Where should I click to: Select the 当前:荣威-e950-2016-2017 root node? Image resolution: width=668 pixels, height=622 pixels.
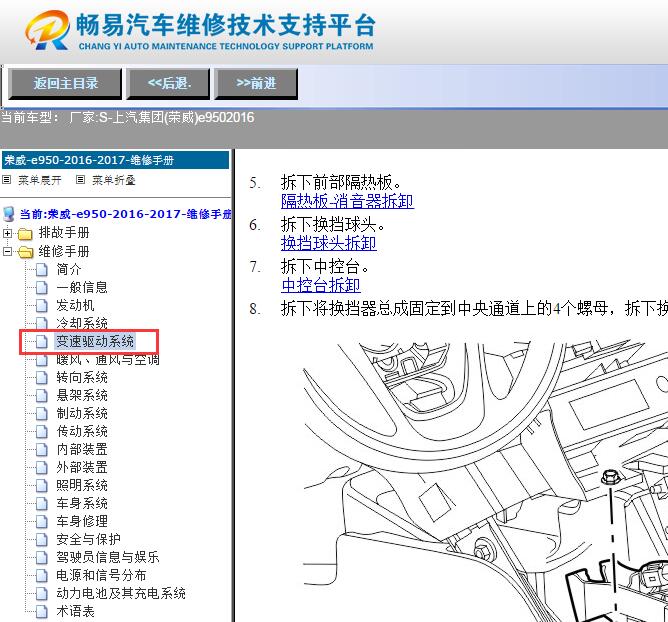[126, 214]
